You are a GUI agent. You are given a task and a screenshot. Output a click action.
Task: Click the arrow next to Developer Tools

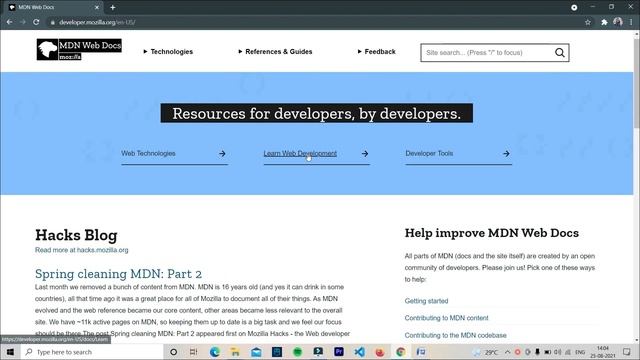[506, 154]
